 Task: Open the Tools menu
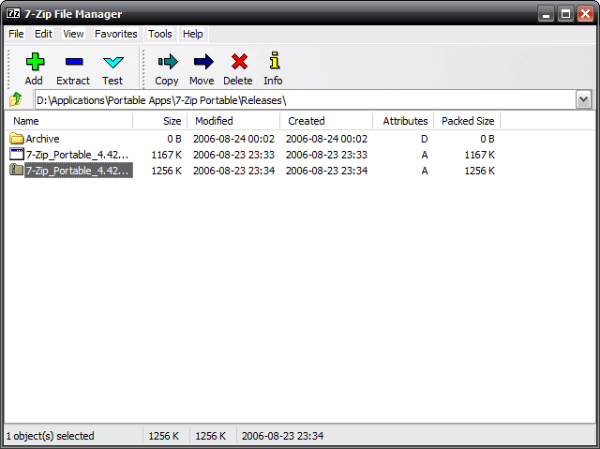[x=160, y=34]
